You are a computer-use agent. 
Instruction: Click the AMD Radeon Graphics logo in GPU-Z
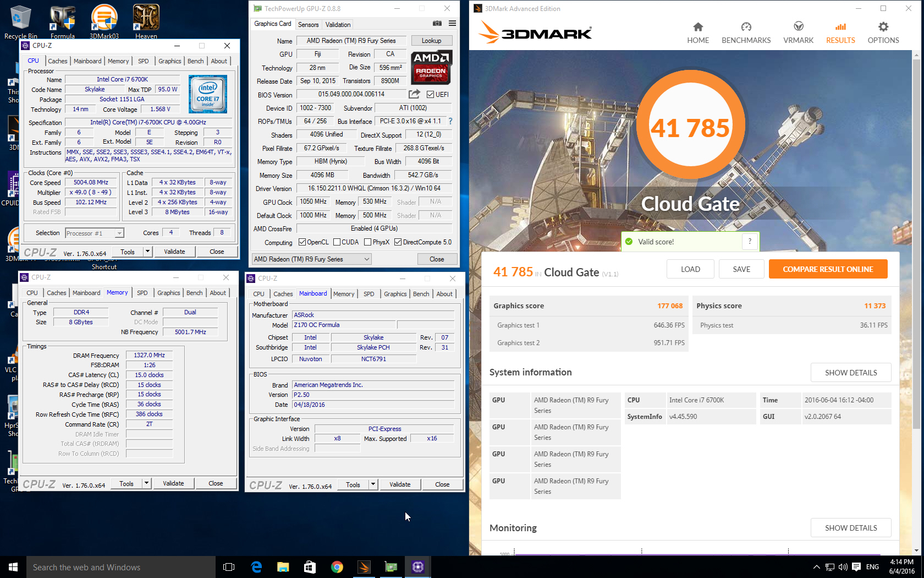(x=432, y=67)
